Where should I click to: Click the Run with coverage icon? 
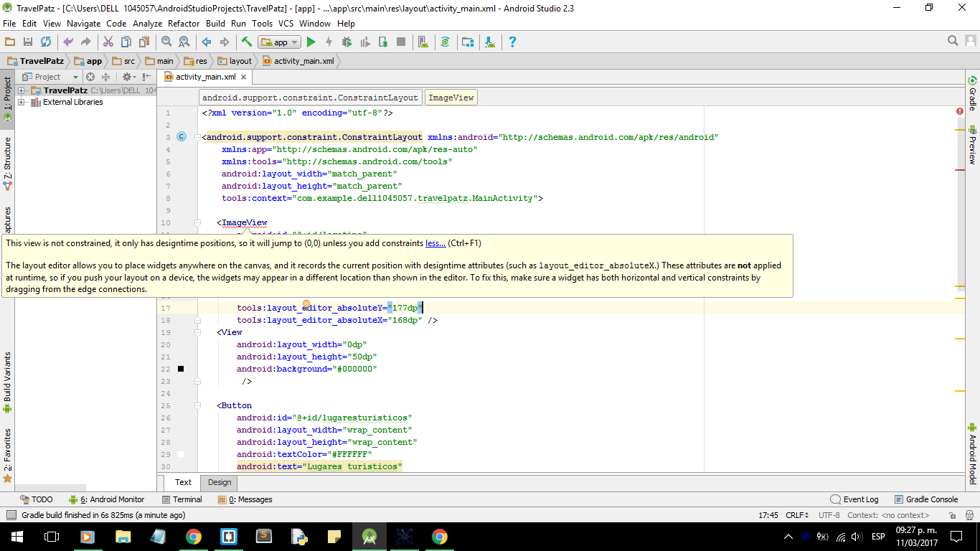[x=365, y=42]
